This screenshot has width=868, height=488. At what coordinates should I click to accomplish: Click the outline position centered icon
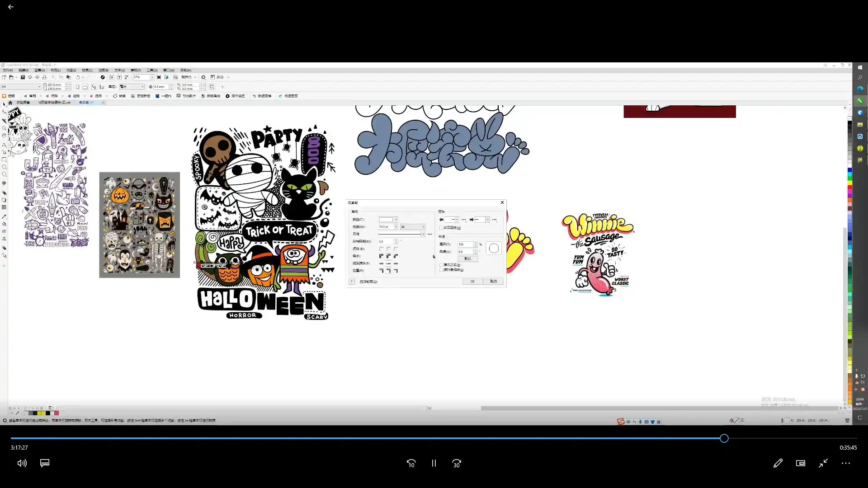[388, 271]
